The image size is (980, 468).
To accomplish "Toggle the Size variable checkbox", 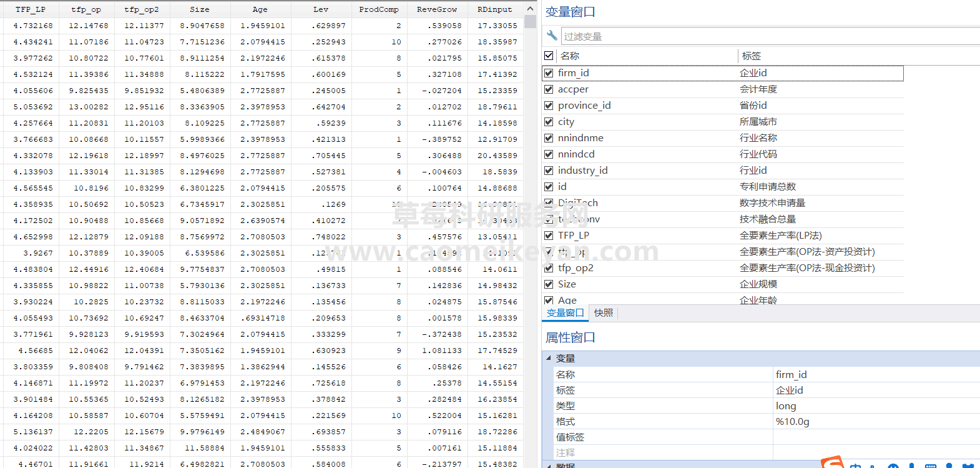I will [549, 284].
